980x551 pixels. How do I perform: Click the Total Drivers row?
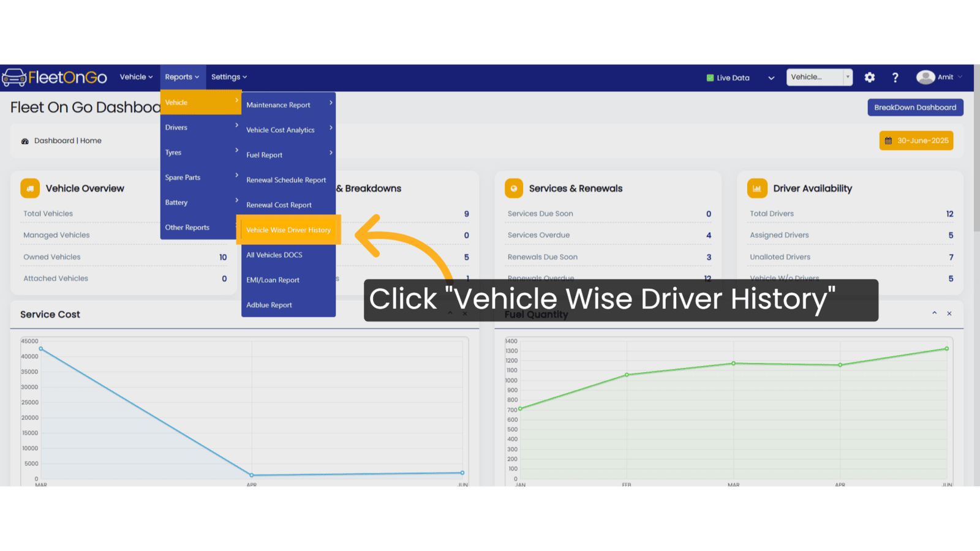(851, 214)
